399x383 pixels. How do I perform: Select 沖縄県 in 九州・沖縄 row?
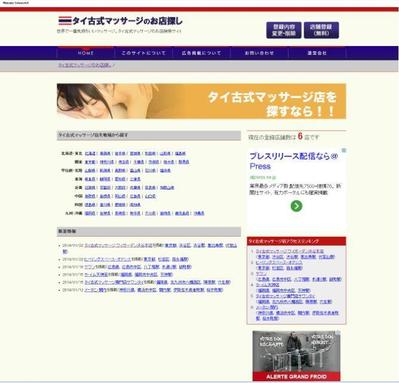click(x=199, y=213)
